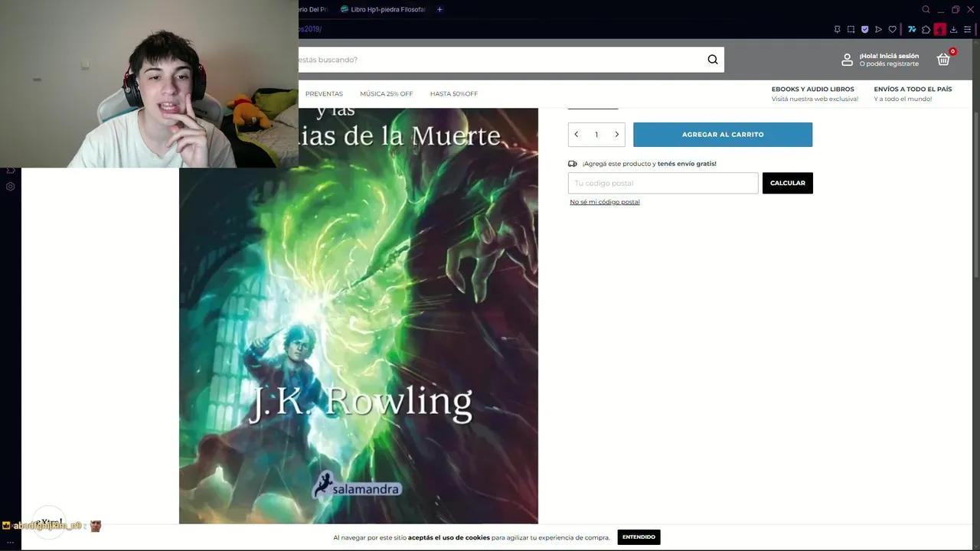Open the Preventas menu item
This screenshot has height=551, width=980.
coord(324,94)
